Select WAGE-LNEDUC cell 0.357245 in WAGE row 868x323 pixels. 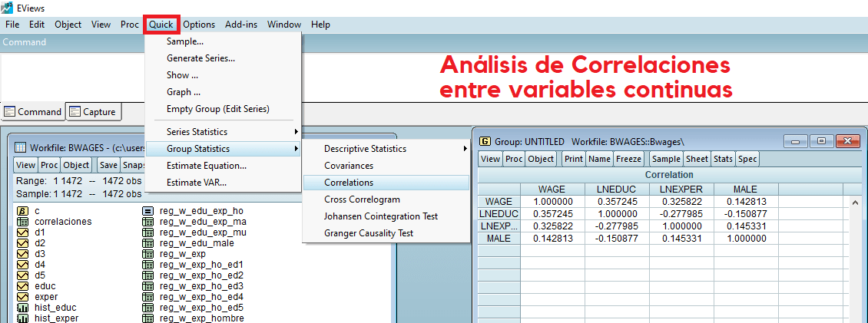pos(617,201)
